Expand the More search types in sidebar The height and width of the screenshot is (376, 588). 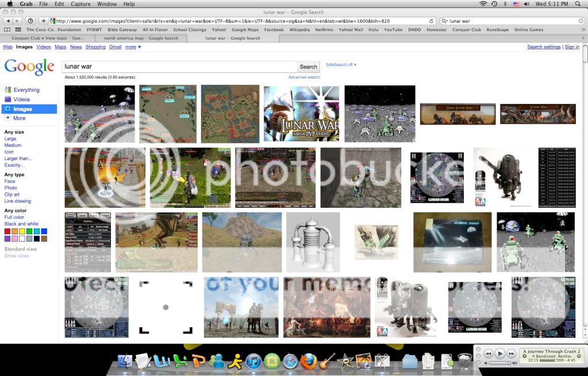tap(16, 118)
